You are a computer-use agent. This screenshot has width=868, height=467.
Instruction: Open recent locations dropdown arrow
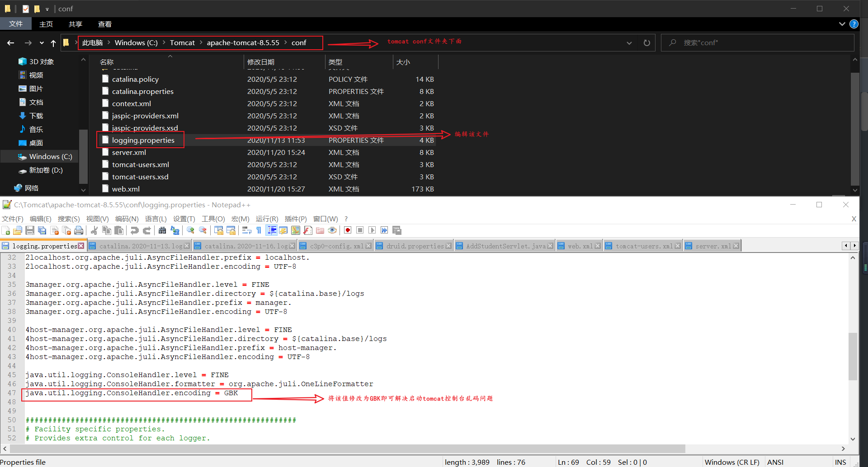coord(42,43)
